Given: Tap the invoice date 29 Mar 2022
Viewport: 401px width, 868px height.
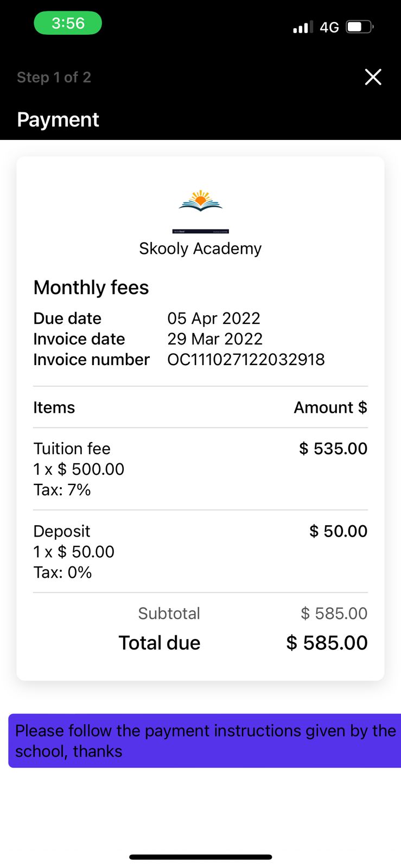Looking at the screenshot, I should coord(215,339).
